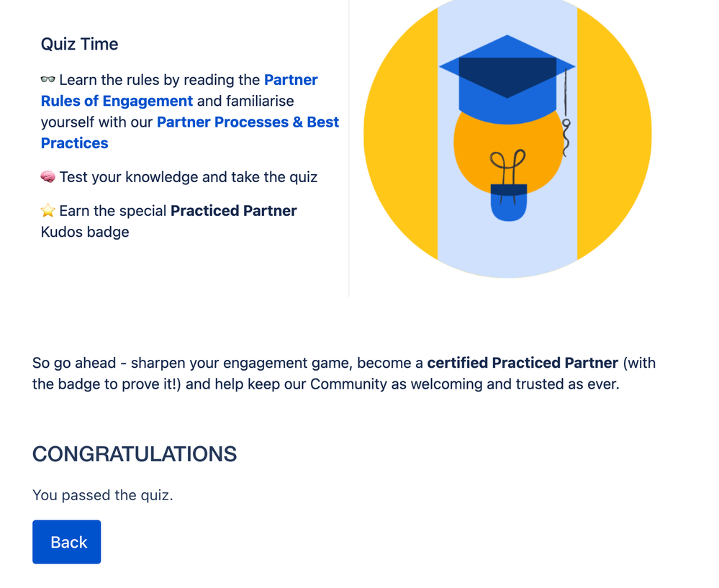Click the brain emoji icon
This screenshot has height=588, width=719.
(x=48, y=176)
